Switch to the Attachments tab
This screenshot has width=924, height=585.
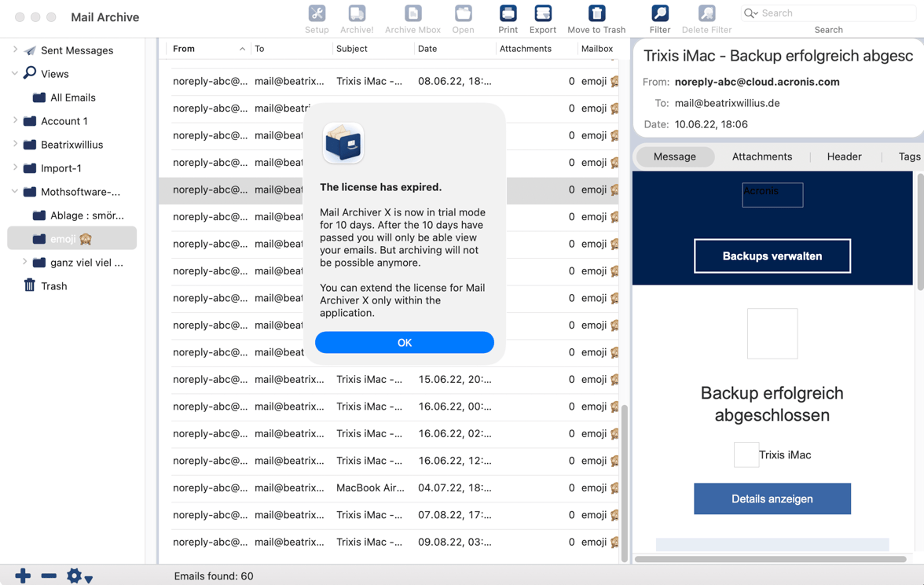pyautogui.click(x=761, y=156)
